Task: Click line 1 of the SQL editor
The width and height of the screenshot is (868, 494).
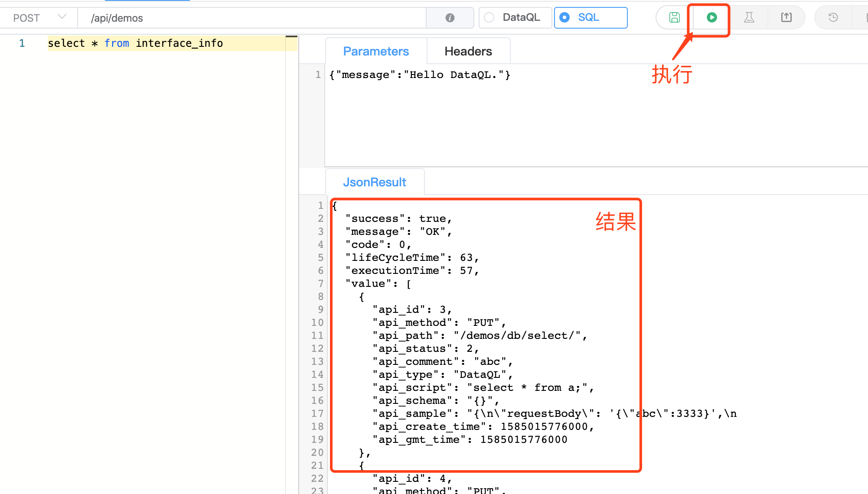Action: (136, 43)
